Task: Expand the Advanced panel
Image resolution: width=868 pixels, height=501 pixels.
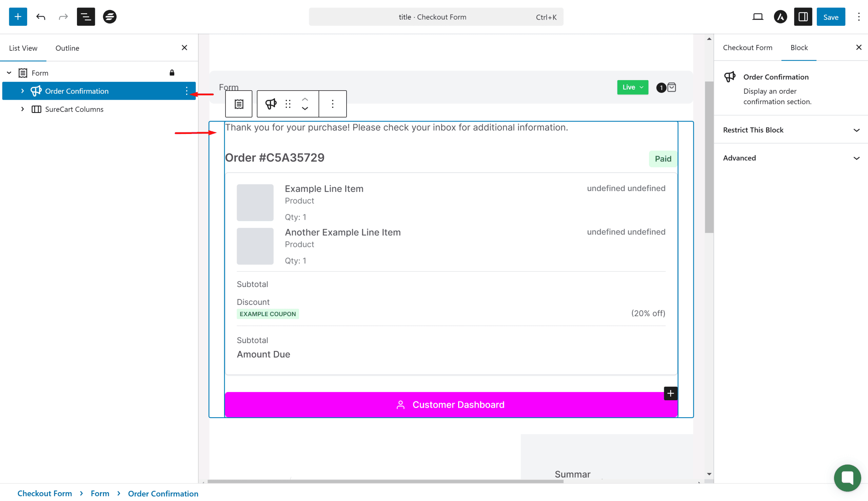Action: click(791, 158)
